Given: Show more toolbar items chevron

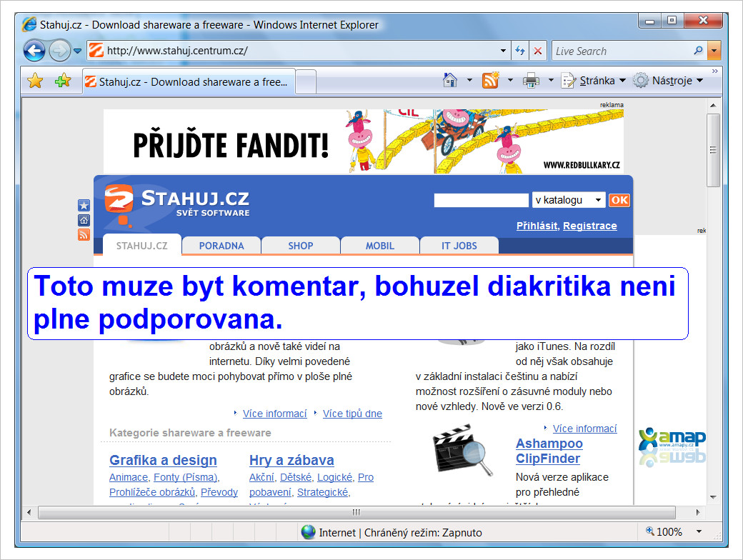Looking at the screenshot, I should pyautogui.click(x=714, y=71).
